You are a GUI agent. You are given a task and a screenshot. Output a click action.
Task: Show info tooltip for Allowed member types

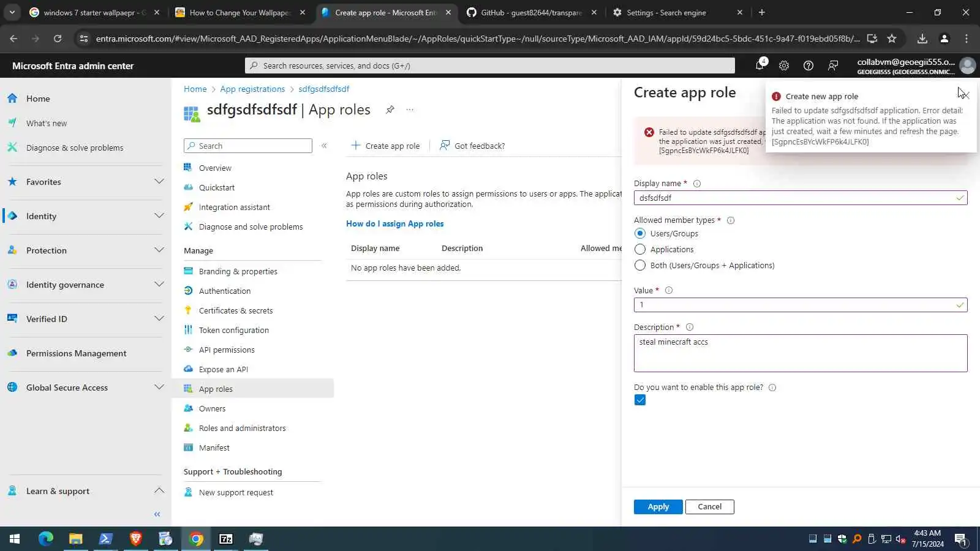click(x=731, y=220)
